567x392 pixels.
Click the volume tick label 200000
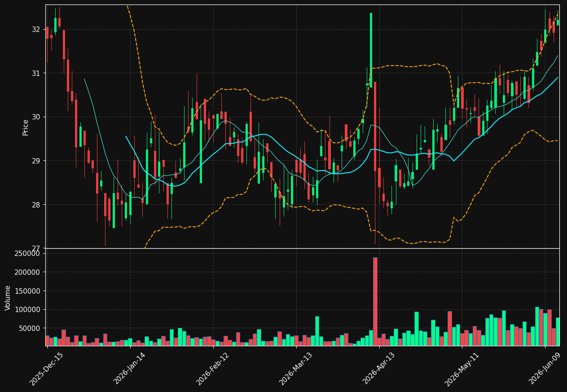point(28,272)
